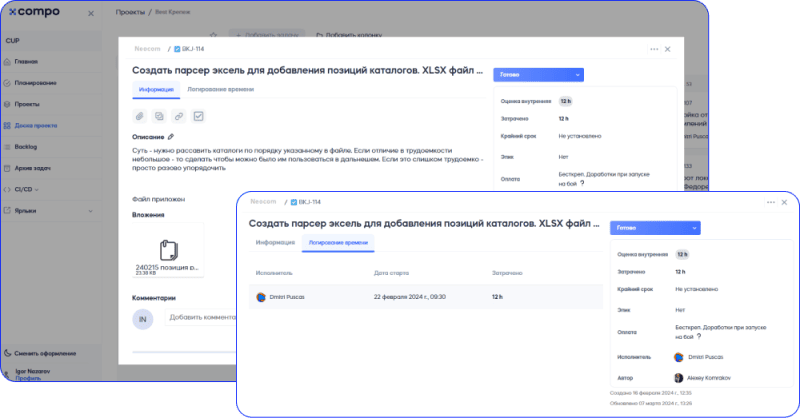This screenshot has height=418, width=800.
Task: Collapse the sidebar with the X next to compo logo
Action: tap(91, 13)
